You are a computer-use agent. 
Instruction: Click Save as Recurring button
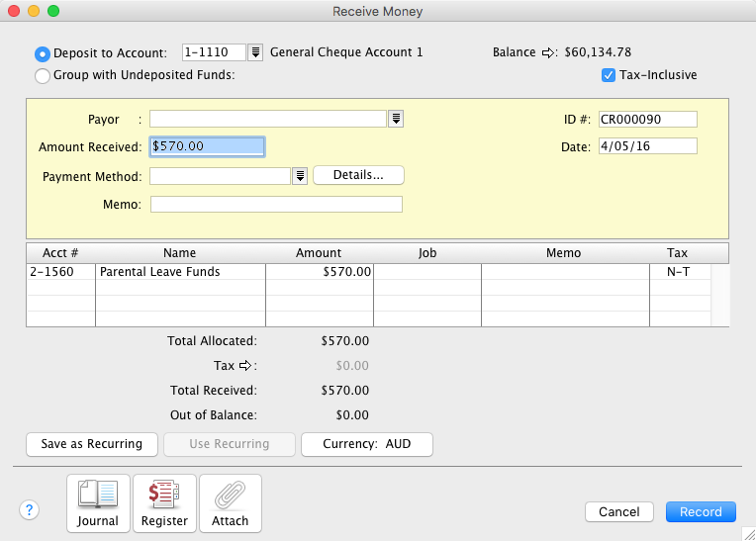click(x=91, y=444)
